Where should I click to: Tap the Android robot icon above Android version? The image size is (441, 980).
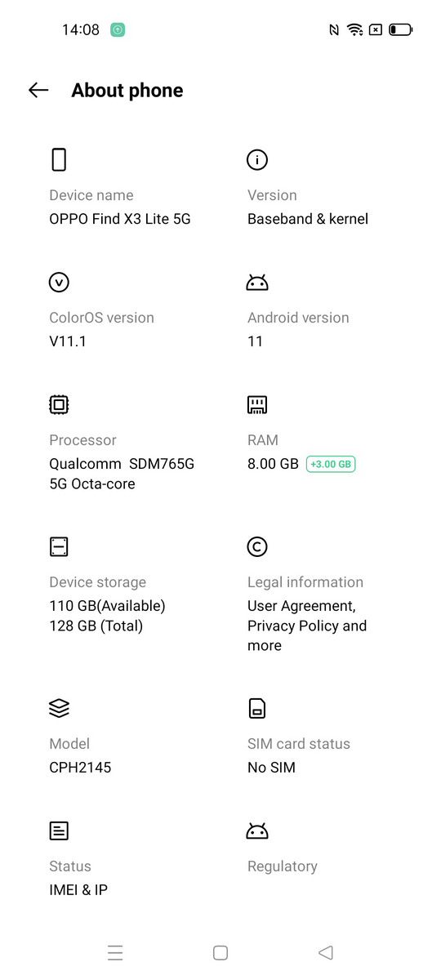pyautogui.click(x=257, y=283)
